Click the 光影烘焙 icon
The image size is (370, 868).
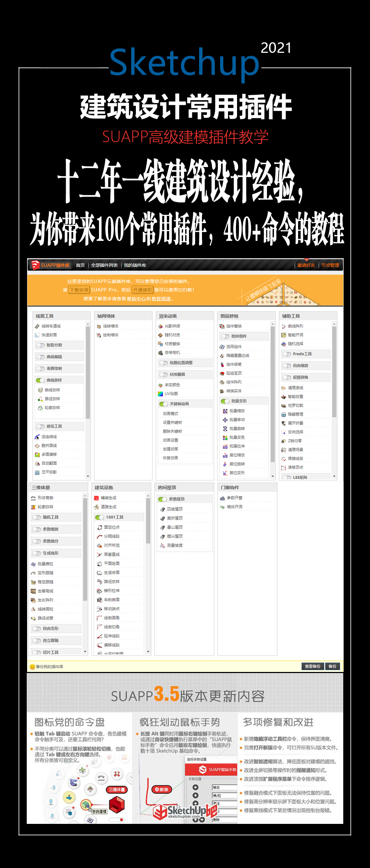point(160,326)
